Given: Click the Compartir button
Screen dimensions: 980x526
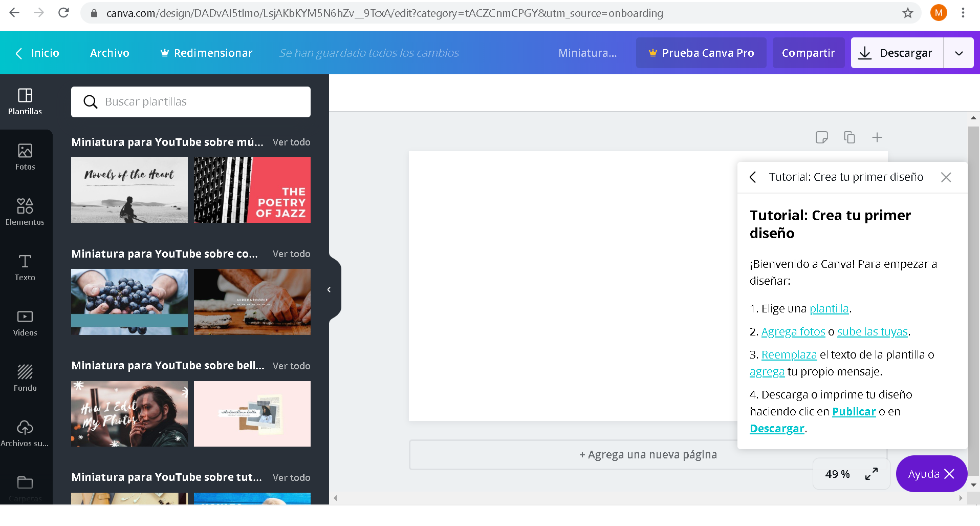Looking at the screenshot, I should pyautogui.click(x=809, y=53).
